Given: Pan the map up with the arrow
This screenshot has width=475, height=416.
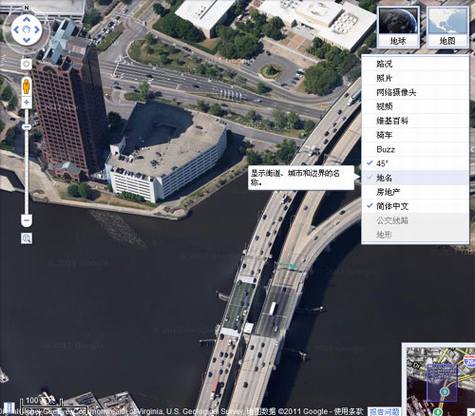Looking at the screenshot, I should (27, 19).
